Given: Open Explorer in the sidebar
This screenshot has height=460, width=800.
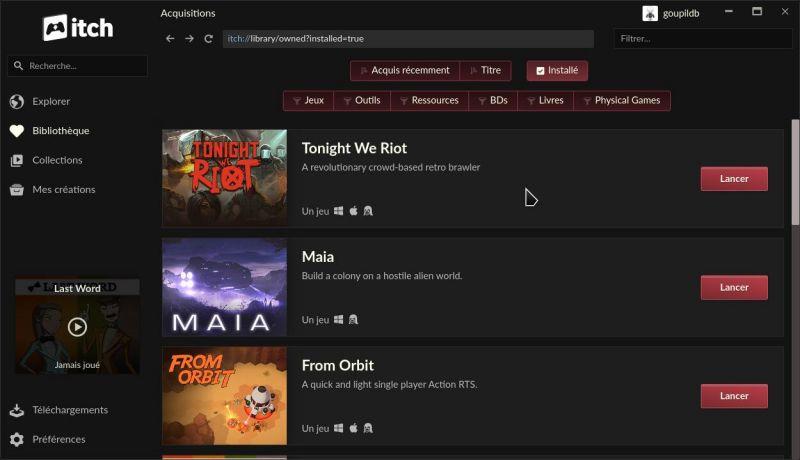Looking at the screenshot, I should (51, 101).
